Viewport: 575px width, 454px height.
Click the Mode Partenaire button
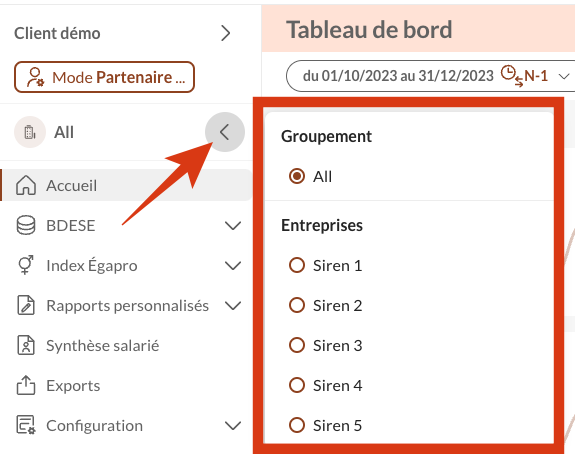(x=104, y=77)
